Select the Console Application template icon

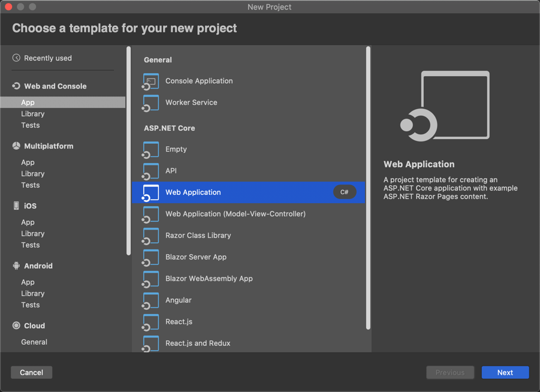150,81
